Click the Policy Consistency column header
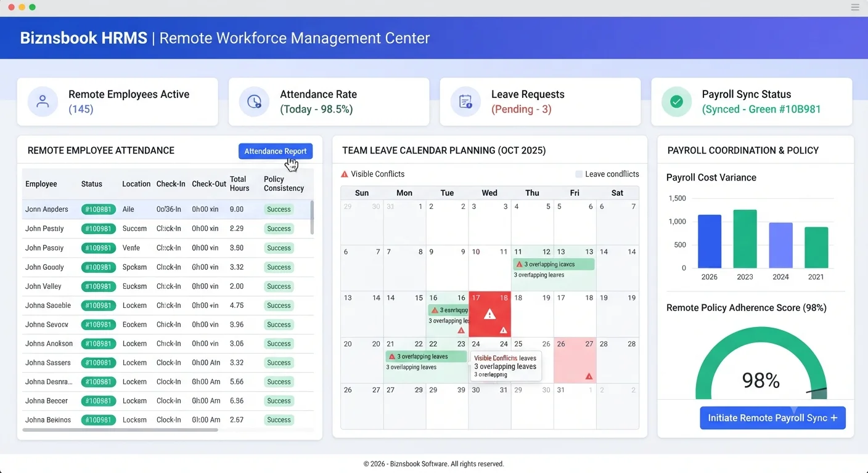 click(284, 184)
